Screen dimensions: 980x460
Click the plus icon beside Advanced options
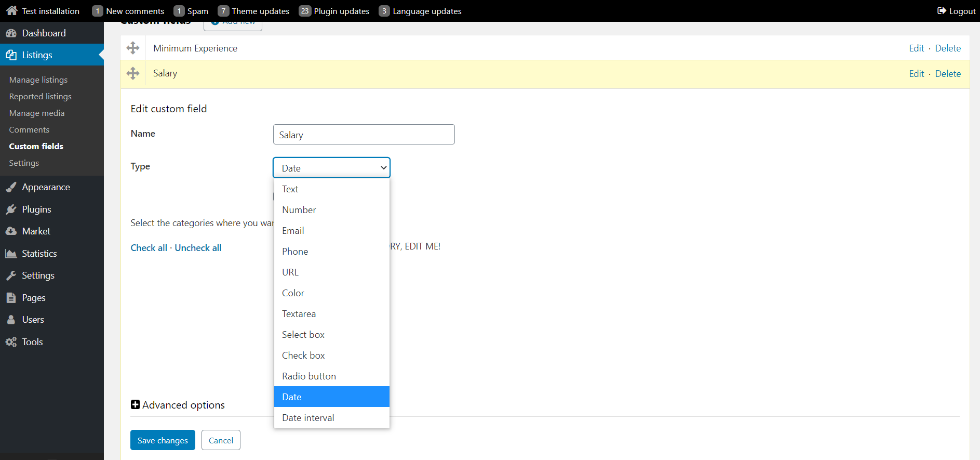pos(135,404)
